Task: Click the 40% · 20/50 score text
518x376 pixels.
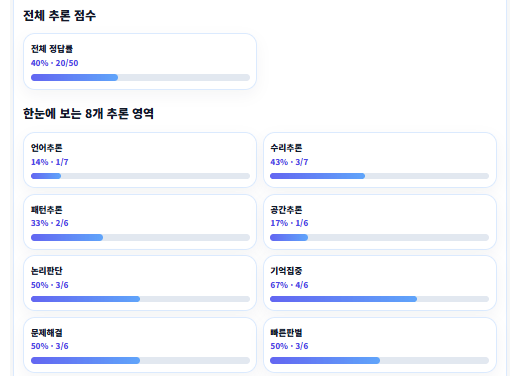Action: coord(55,63)
